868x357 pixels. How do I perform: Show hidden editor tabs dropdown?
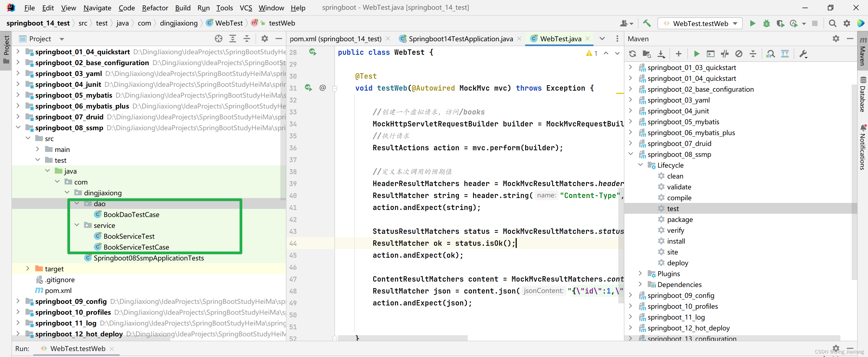point(602,39)
